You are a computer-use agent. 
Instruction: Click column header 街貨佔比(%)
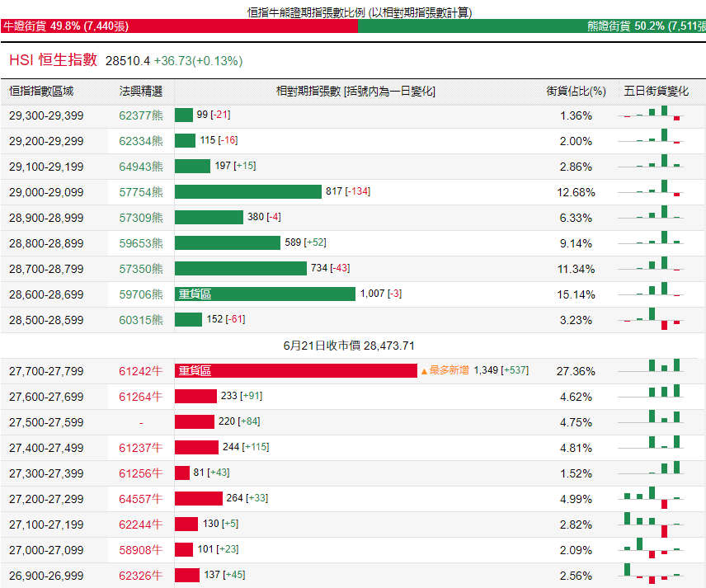click(x=576, y=92)
